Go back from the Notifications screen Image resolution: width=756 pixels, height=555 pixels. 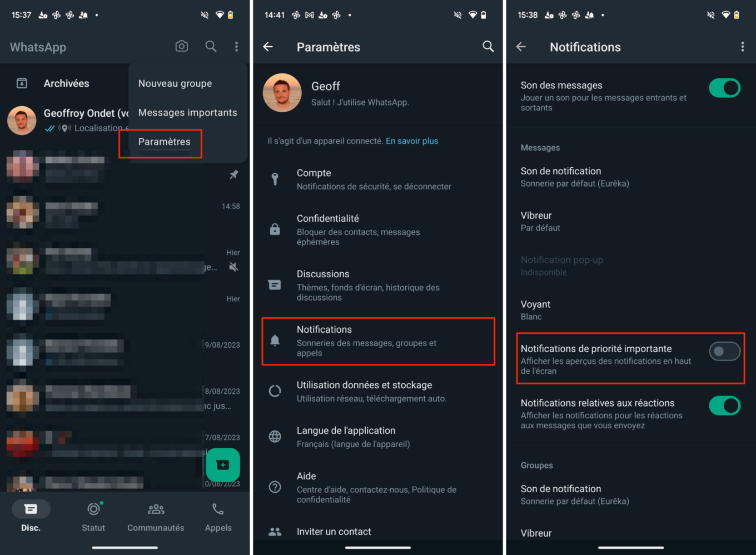(521, 47)
